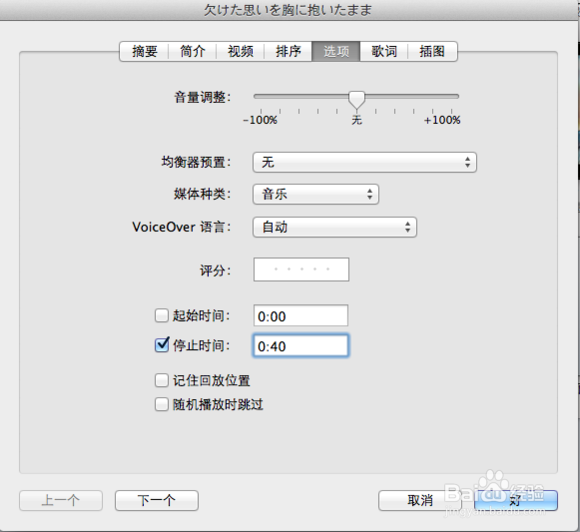Confirm with the blue 好 button

[516, 501]
